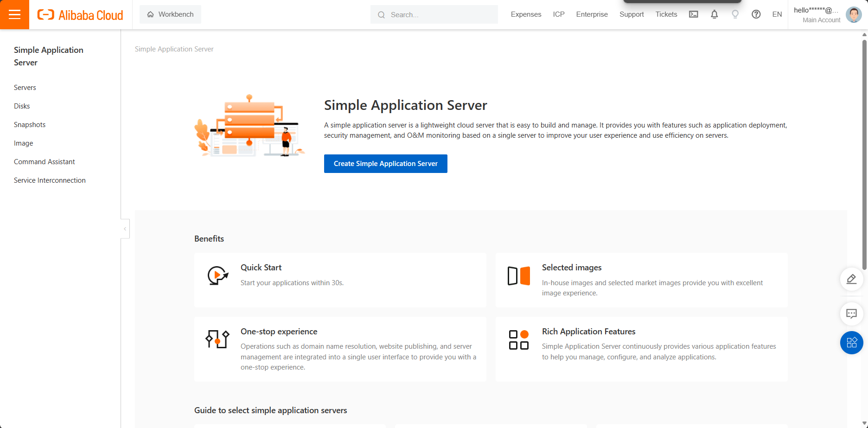Open Image in the sidebar
This screenshot has width=868, height=428.
[24, 143]
